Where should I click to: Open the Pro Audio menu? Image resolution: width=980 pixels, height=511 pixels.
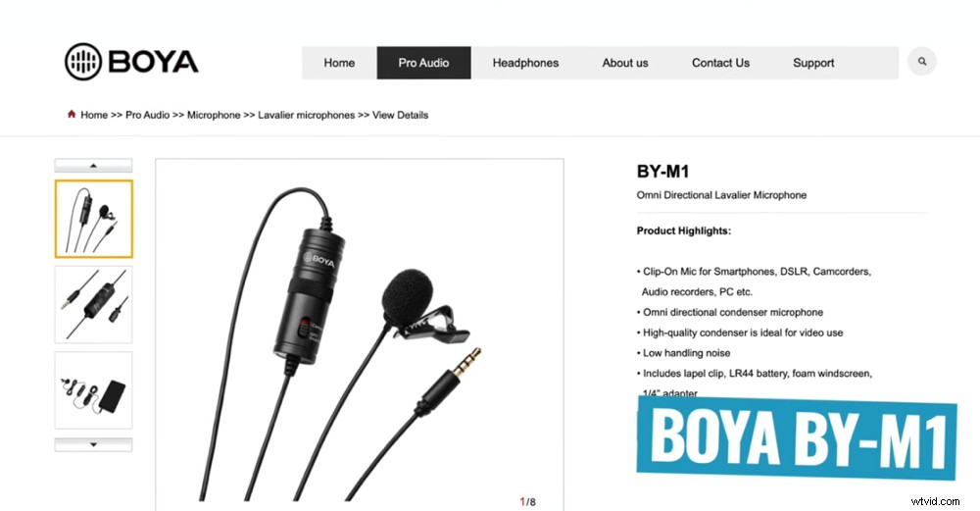pyautogui.click(x=423, y=63)
